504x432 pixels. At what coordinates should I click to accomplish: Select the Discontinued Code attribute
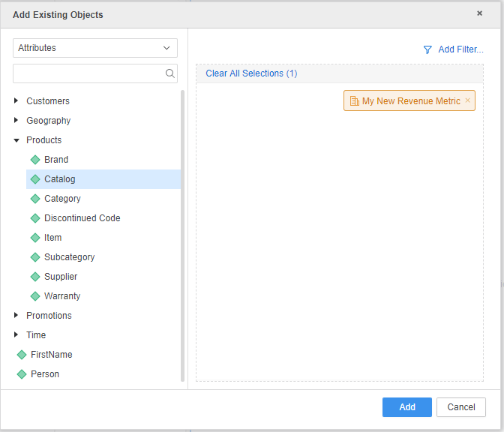click(82, 218)
